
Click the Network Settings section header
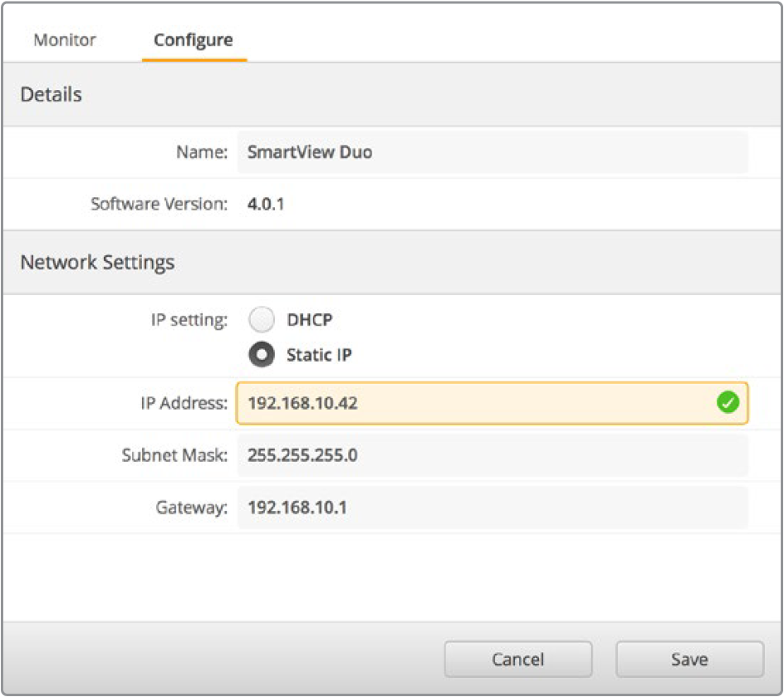(97, 263)
